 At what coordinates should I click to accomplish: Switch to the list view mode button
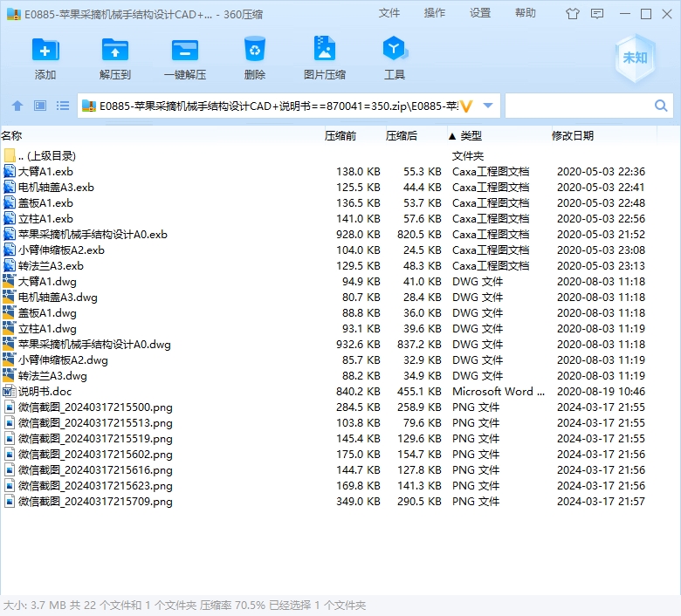point(63,106)
